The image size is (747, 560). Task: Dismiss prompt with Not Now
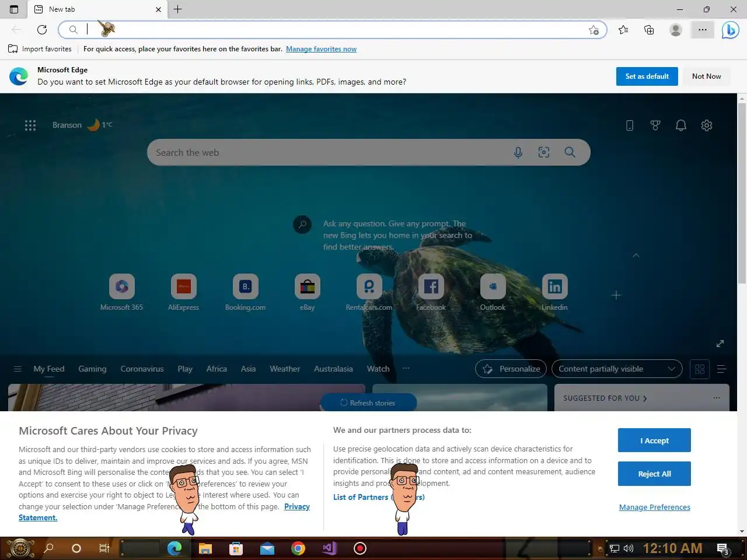coord(706,76)
